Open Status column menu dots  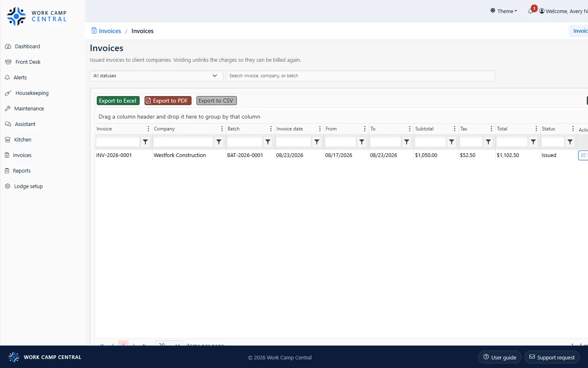tap(573, 129)
